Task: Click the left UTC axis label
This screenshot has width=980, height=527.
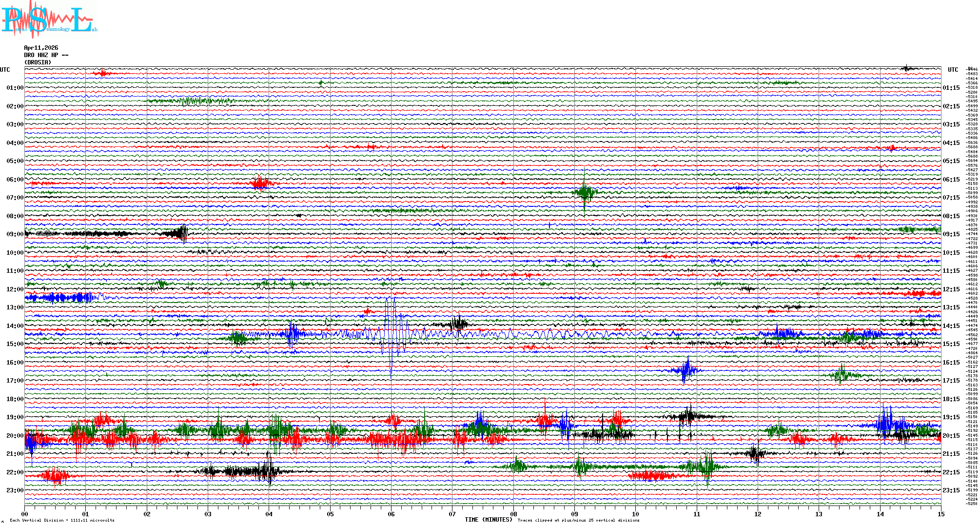Action: coord(5,70)
